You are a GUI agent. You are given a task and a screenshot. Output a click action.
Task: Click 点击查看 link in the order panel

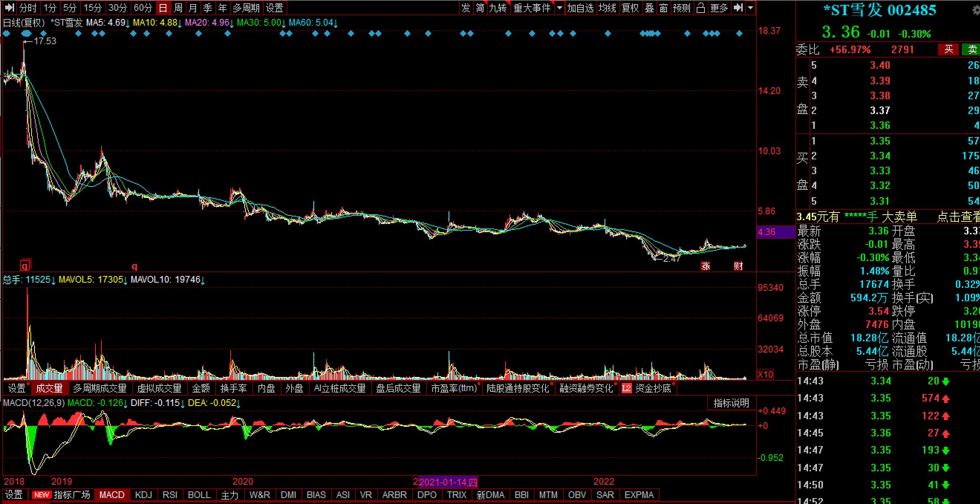958,217
